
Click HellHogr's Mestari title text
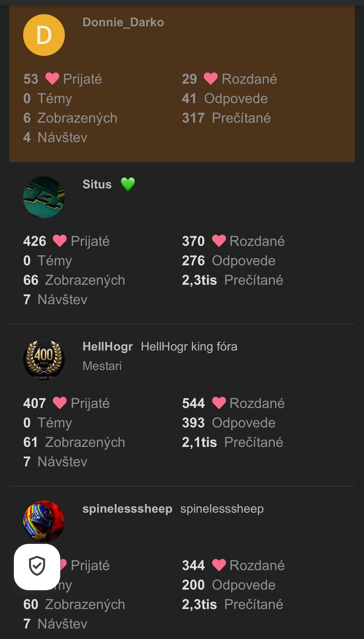(102, 366)
